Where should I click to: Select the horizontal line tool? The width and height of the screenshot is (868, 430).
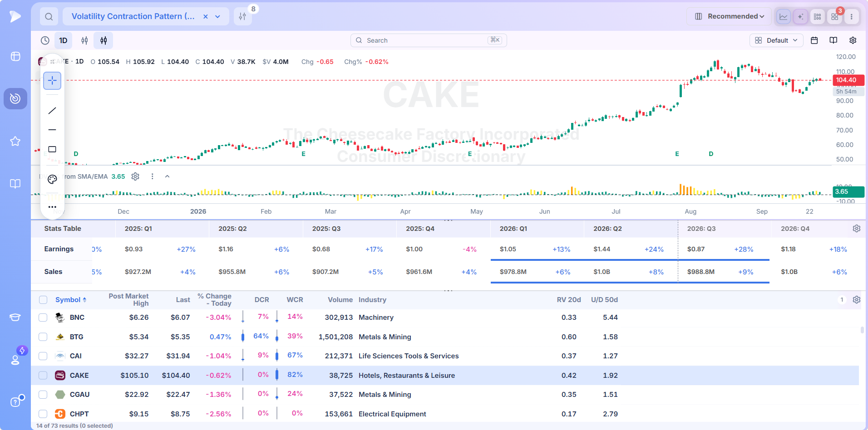52,130
